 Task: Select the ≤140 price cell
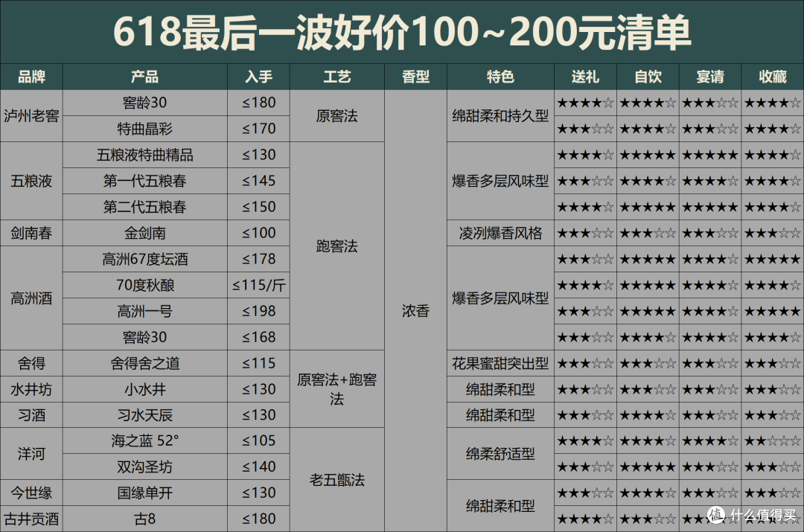pyautogui.click(x=259, y=467)
